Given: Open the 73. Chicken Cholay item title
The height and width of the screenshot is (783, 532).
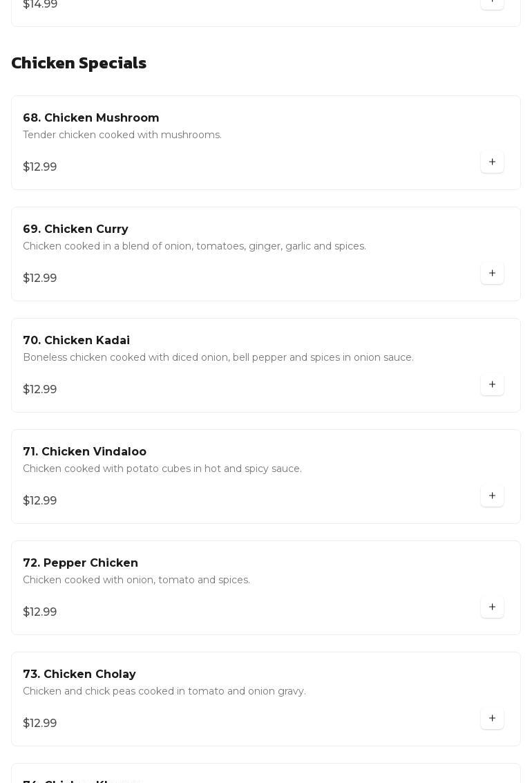Looking at the screenshot, I should coord(79,674).
